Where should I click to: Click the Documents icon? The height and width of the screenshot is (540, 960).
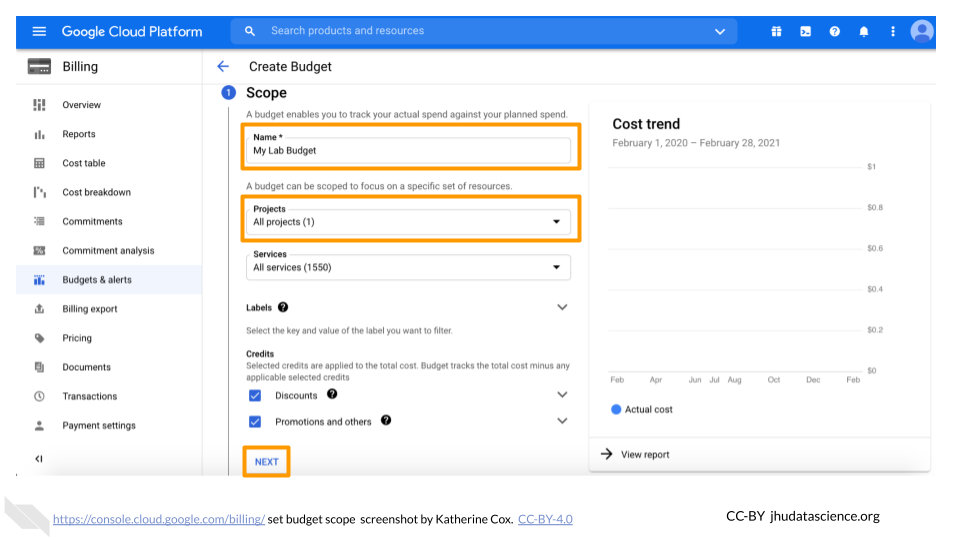click(39, 367)
